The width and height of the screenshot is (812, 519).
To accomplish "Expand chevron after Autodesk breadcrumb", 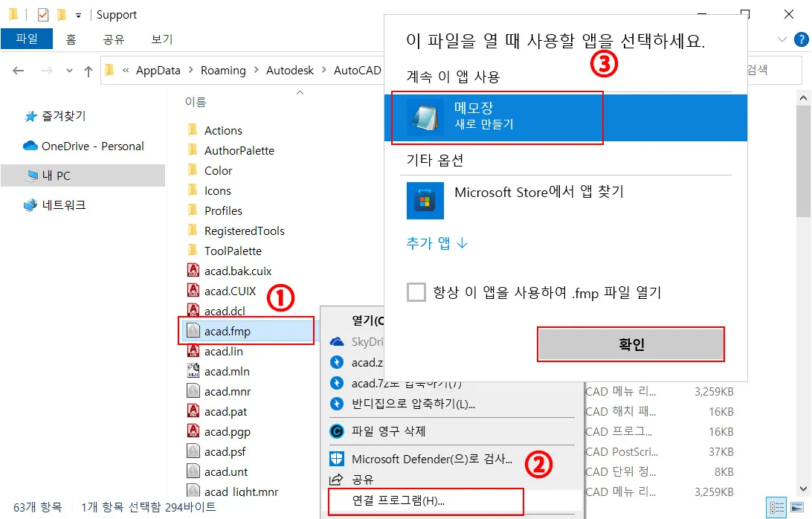I will [323, 70].
